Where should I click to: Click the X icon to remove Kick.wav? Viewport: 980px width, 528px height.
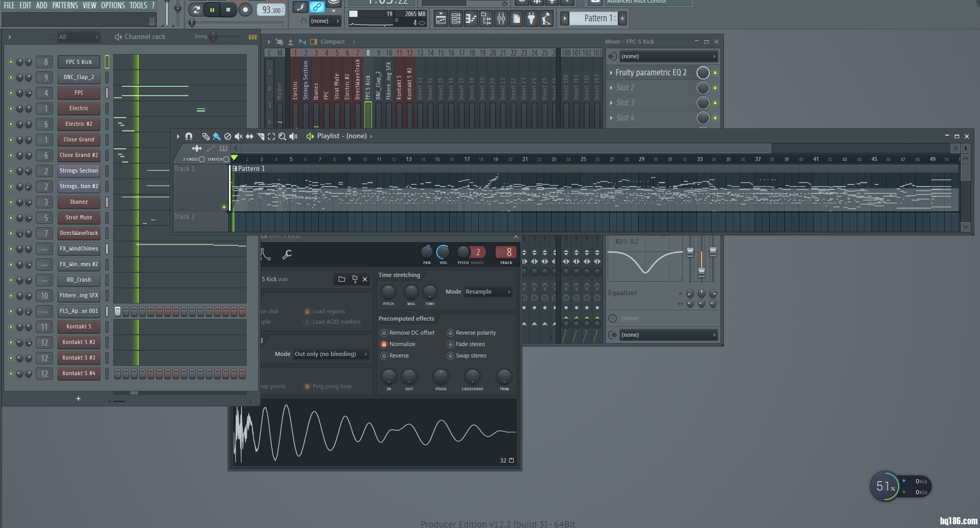pyautogui.click(x=365, y=279)
